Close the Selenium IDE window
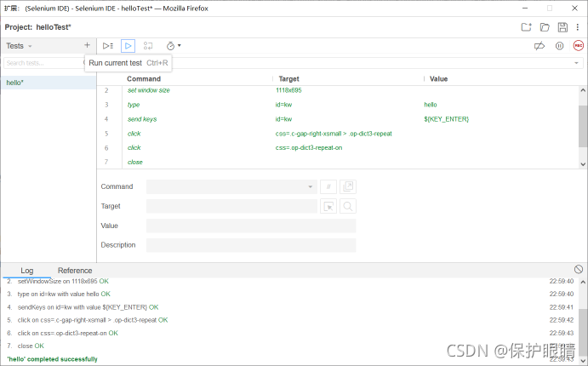This screenshot has height=366, width=588. [x=574, y=9]
